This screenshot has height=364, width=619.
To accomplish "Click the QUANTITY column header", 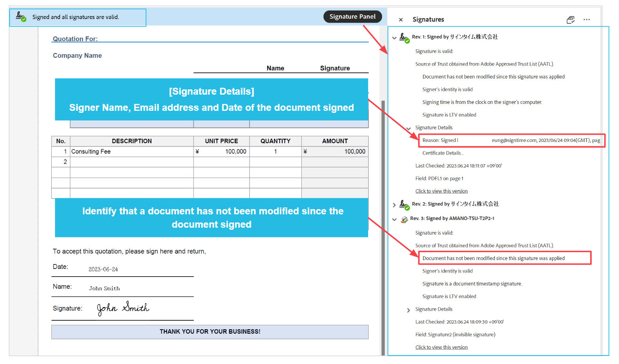I will click(x=276, y=141).
